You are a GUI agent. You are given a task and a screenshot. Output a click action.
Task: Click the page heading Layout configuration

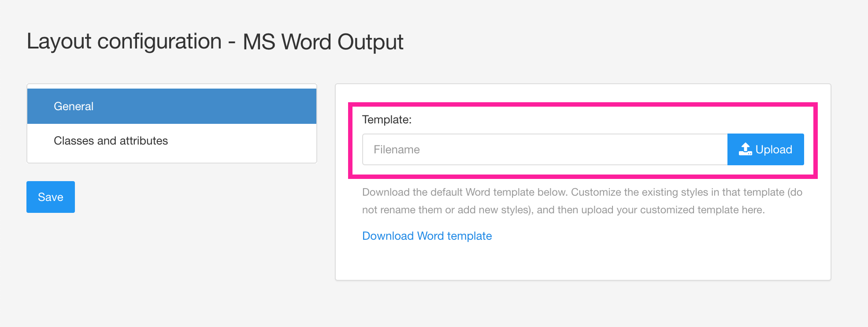point(215,41)
